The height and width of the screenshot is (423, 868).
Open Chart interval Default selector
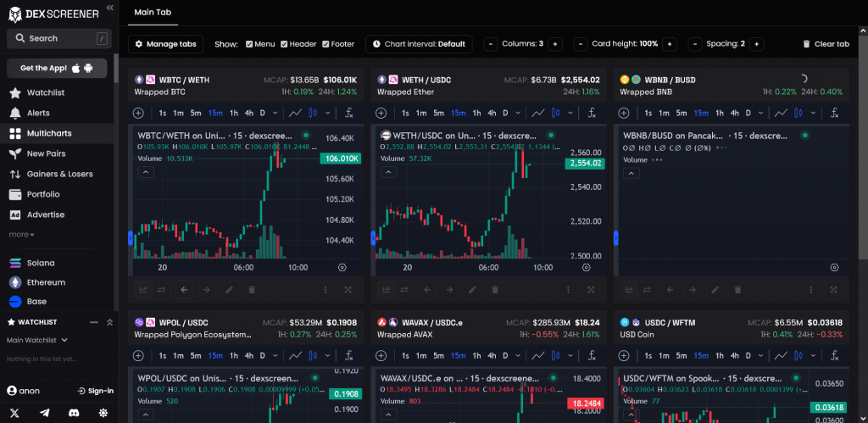coord(419,44)
